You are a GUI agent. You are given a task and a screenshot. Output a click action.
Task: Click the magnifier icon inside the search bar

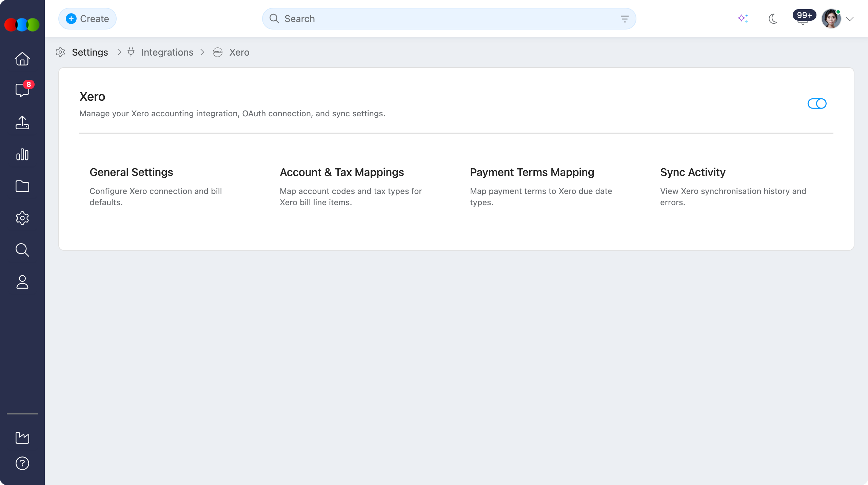click(x=274, y=19)
